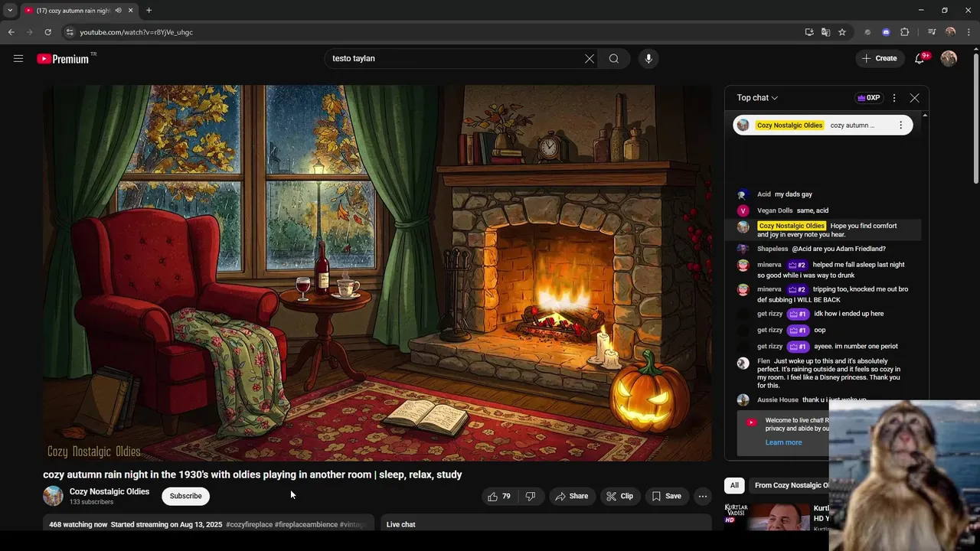Open the tab search dropdown arrow
This screenshot has height=551, width=980.
point(10,11)
